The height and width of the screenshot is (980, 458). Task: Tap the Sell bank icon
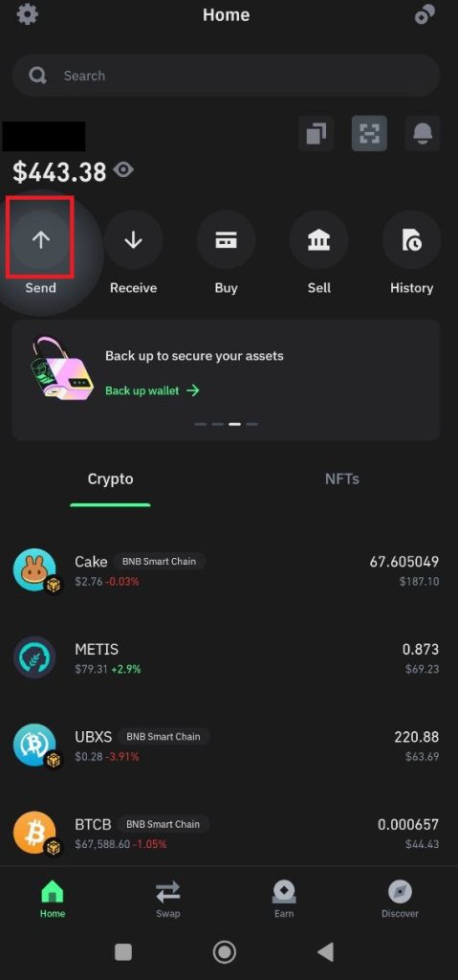318,239
